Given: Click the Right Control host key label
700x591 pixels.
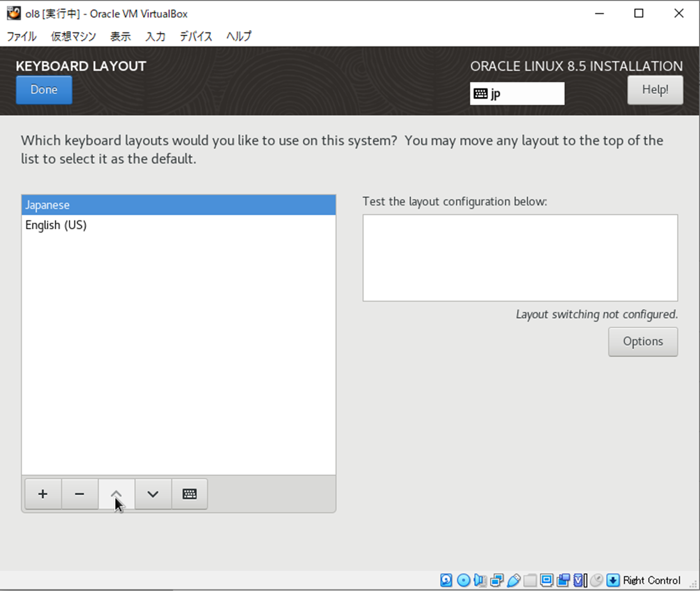Looking at the screenshot, I should (652, 580).
